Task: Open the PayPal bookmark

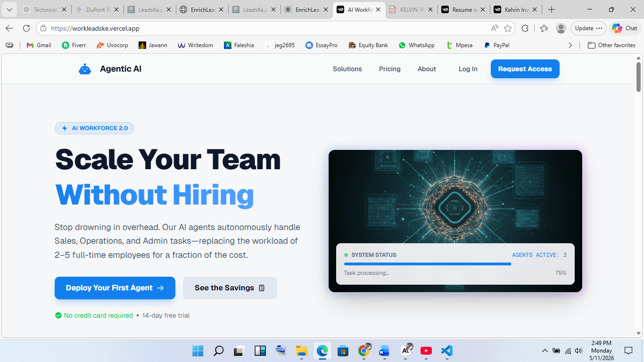Action: [x=496, y=45]
